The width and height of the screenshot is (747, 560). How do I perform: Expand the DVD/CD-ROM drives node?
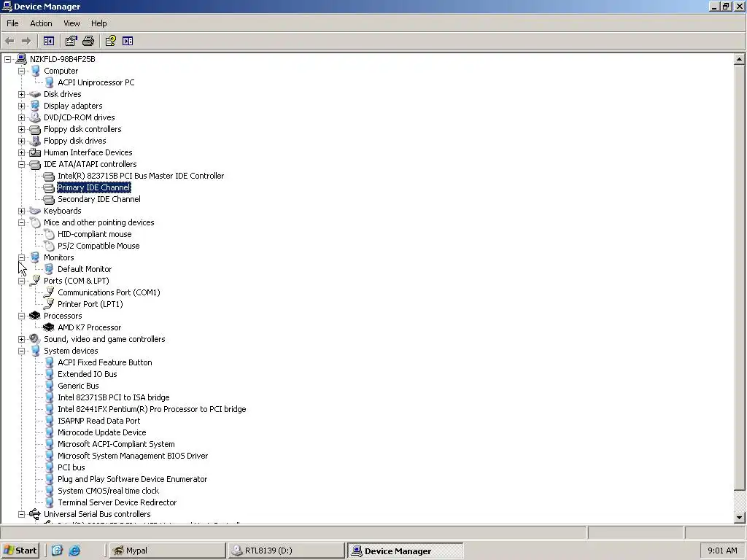21,117
